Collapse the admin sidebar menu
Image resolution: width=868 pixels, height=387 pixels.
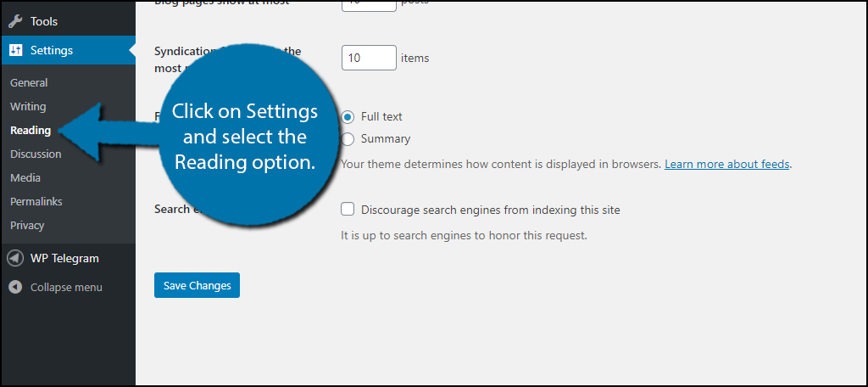click(68, 287)
